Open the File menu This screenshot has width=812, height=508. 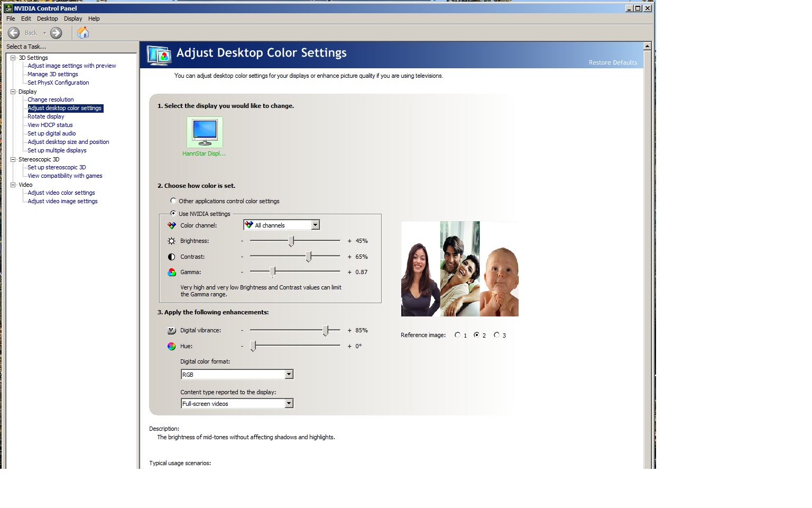11,19
